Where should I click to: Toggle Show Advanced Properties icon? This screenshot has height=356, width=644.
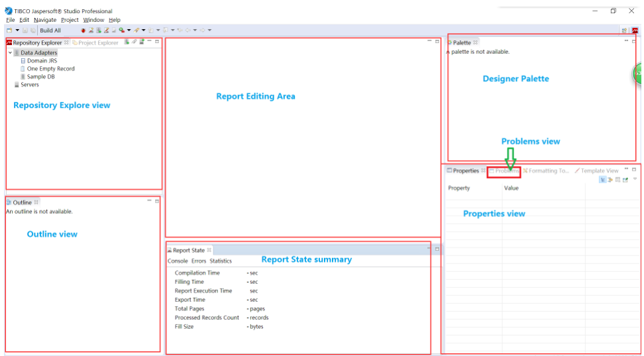(610, 179)
